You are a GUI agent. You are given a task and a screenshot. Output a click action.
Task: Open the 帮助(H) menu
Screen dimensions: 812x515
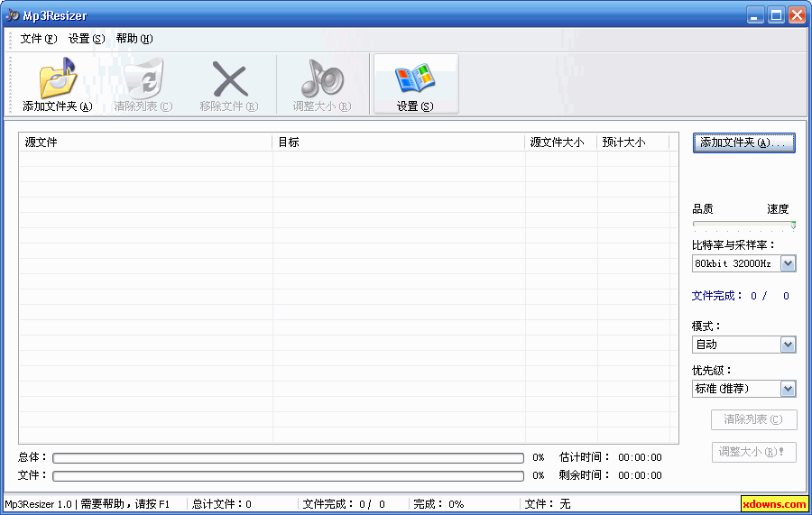[x=134, y=39]
